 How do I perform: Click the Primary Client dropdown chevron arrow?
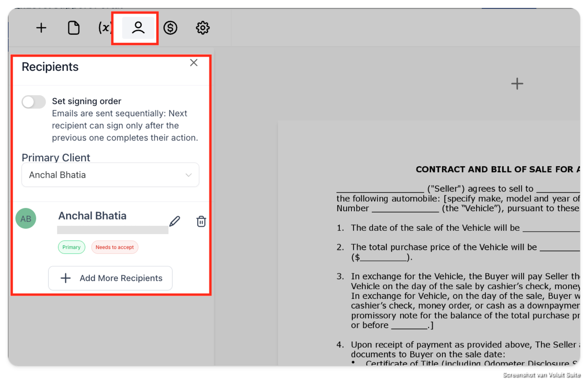188,175
